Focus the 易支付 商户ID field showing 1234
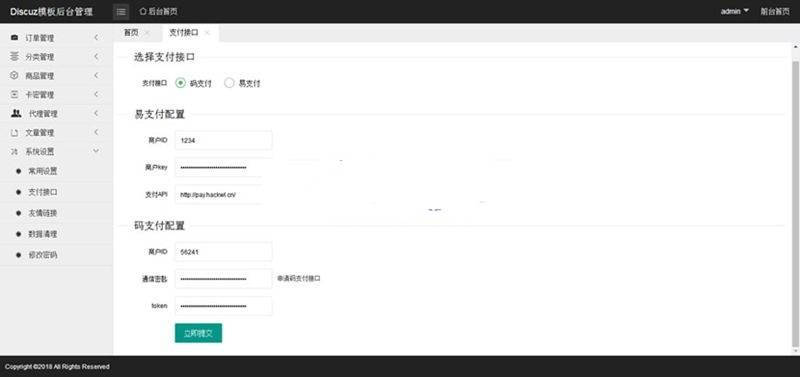Screen dimensions: 800x377 tap(223, 140)
